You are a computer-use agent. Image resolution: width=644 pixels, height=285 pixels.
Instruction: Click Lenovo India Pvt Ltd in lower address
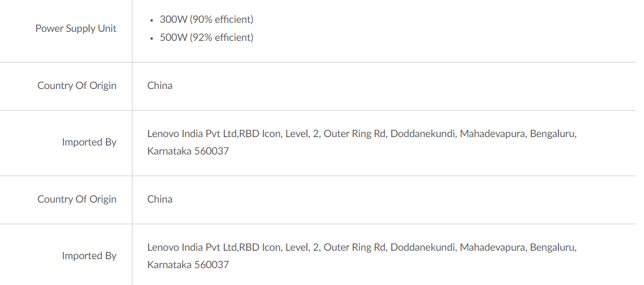[x=192, y=247]
